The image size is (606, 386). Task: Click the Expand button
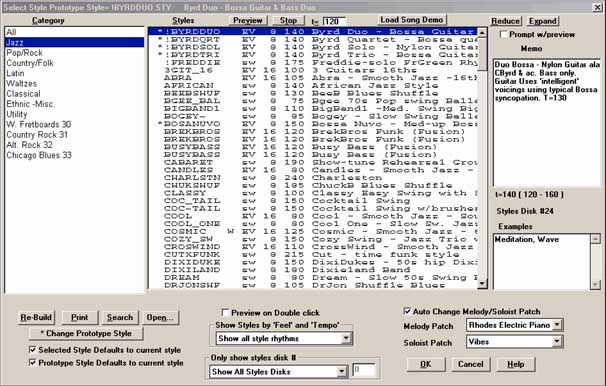pyautogui.click(x=543, y=21)
